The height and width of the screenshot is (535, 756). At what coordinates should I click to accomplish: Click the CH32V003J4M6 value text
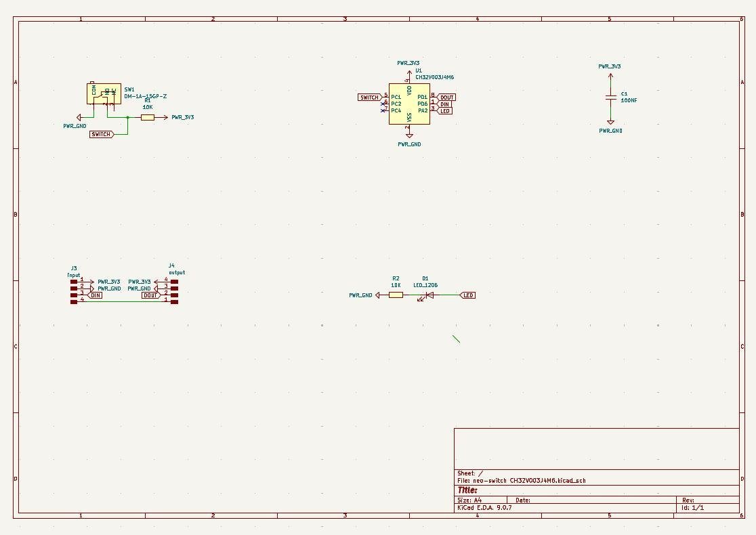[x=434, y=77]
